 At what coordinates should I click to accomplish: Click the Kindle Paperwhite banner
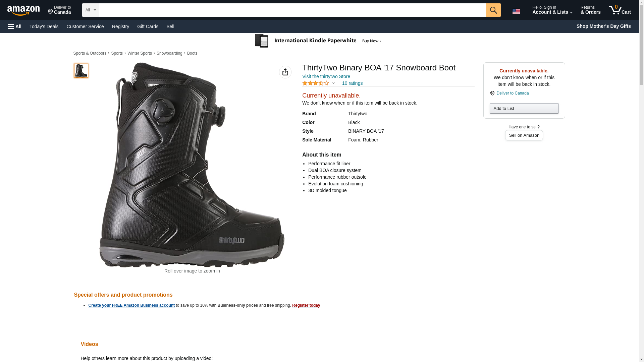318,41
